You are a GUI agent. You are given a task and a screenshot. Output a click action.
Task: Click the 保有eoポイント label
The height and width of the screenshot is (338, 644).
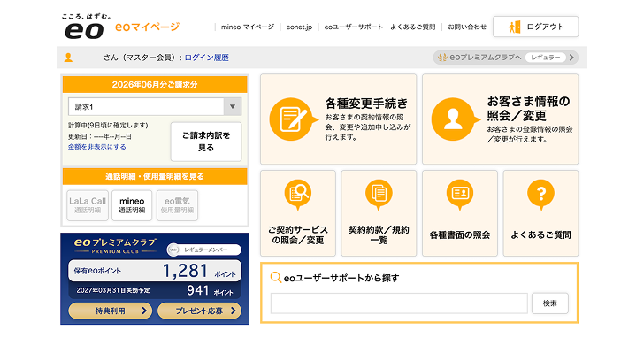pyautogui.click(x=97, y=271)
